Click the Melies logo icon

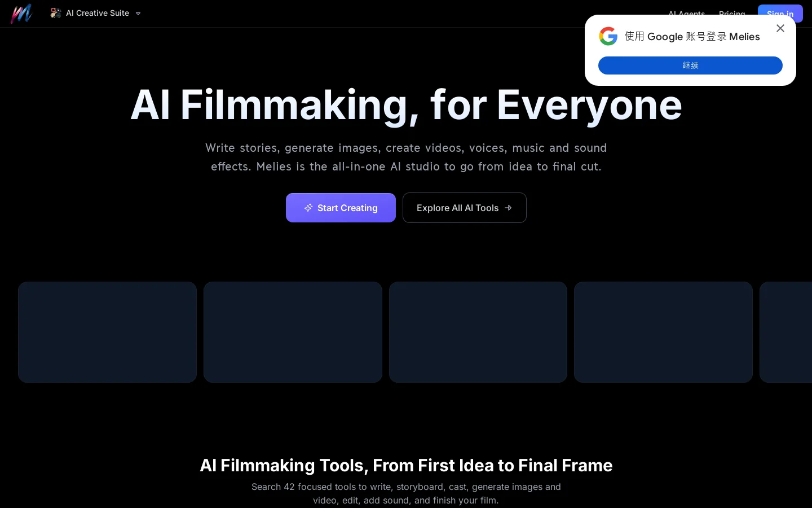(21, 14)
